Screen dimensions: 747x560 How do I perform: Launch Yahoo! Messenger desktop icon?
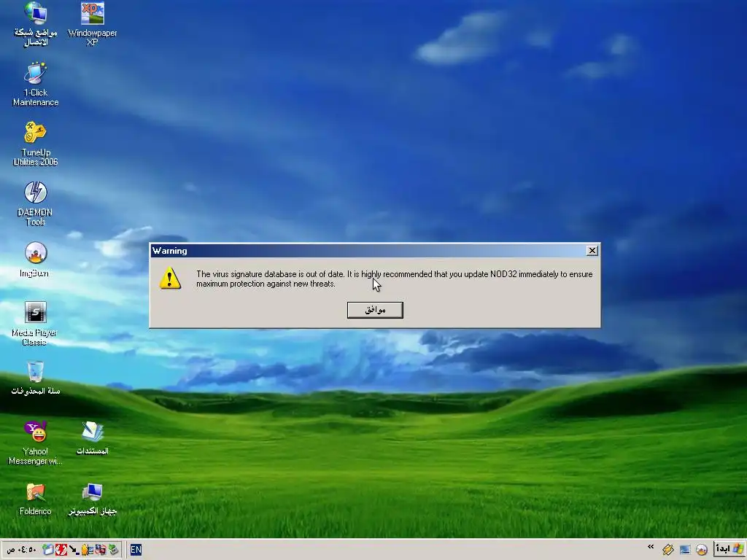point(35,443)
